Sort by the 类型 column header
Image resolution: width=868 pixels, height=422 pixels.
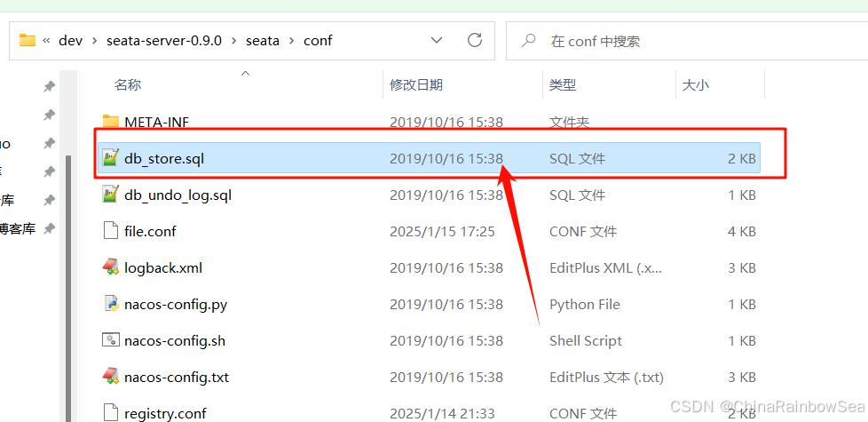pos(563,84)
